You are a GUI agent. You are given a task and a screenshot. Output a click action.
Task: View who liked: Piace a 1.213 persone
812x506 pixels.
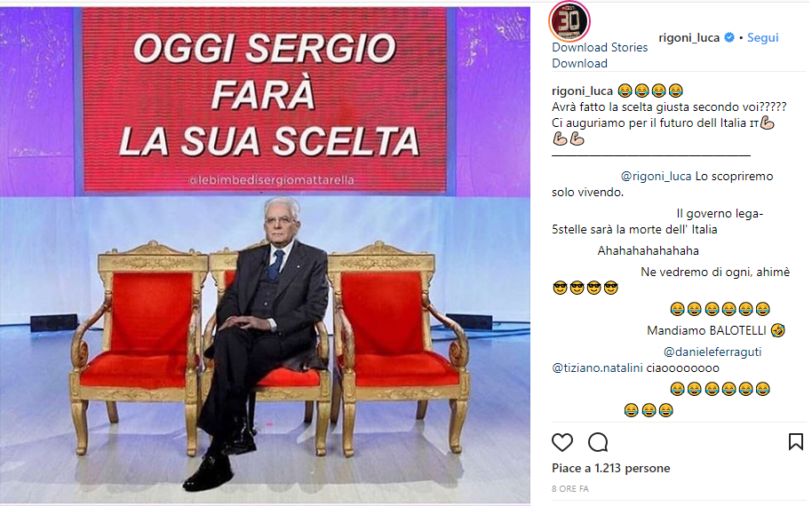click(x=611, y=468)
